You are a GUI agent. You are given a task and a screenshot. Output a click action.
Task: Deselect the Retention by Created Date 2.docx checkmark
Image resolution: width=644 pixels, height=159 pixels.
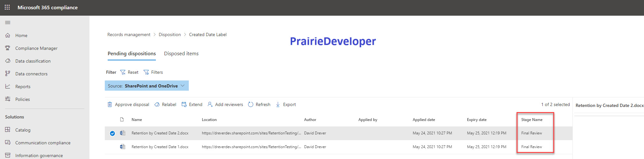click(112, 133)
